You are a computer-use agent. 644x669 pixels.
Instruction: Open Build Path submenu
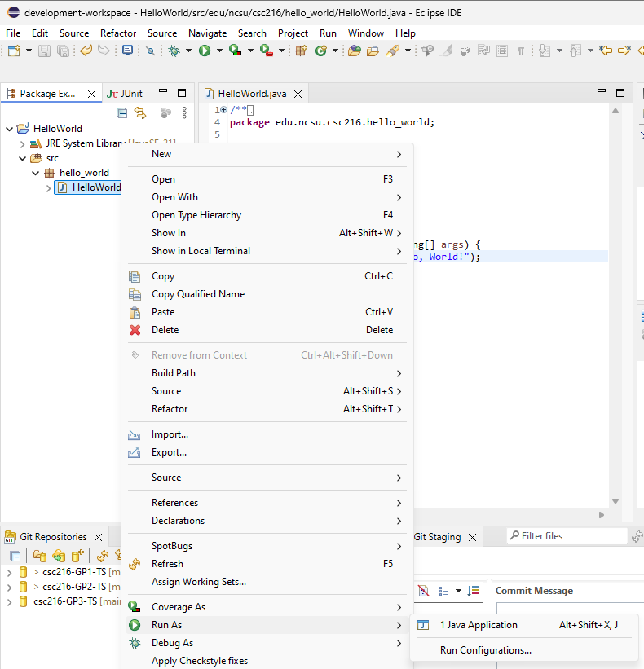[267, 373]
